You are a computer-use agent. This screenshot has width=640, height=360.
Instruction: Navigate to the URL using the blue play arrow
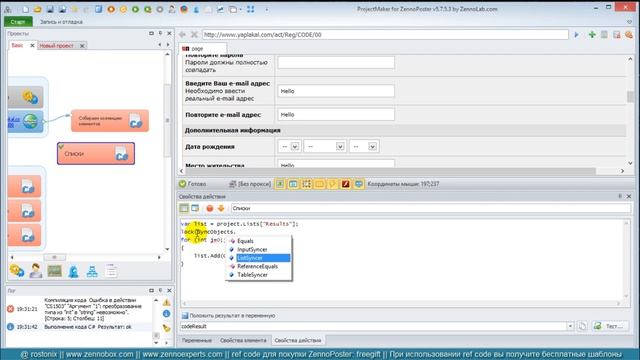(x=576, y=35)
